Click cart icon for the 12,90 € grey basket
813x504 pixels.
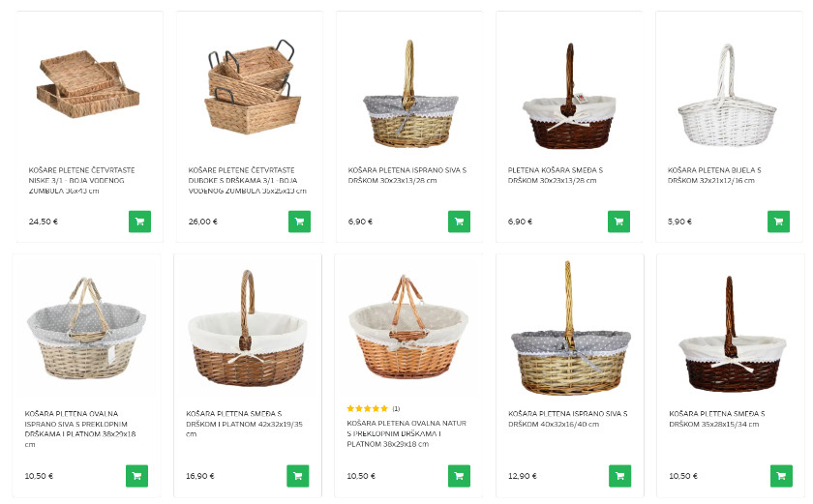pos(619,476)
